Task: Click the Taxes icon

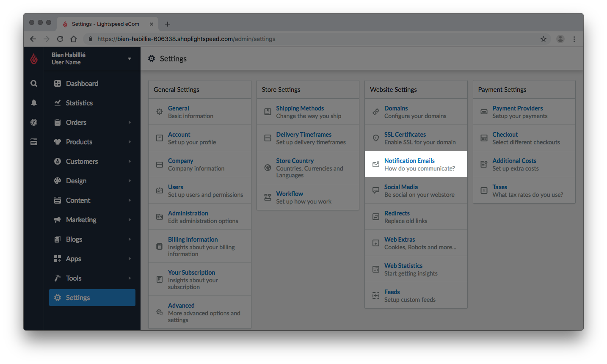Action: pos(484,190)
